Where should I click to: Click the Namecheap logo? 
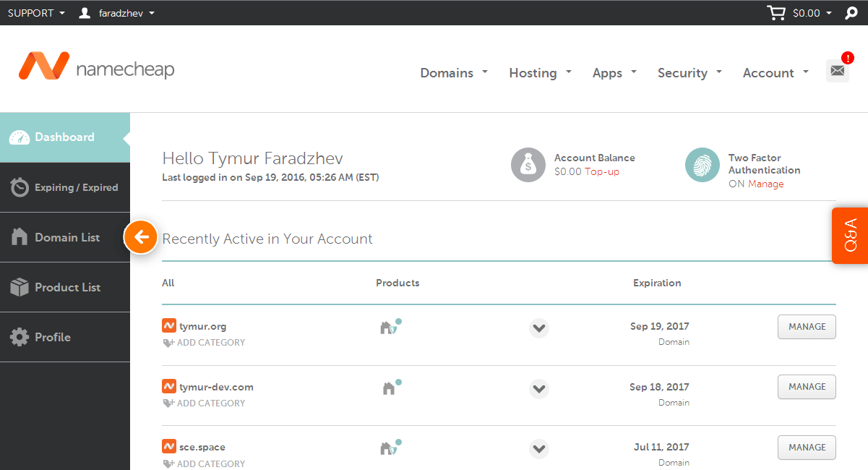coord(96,67)
